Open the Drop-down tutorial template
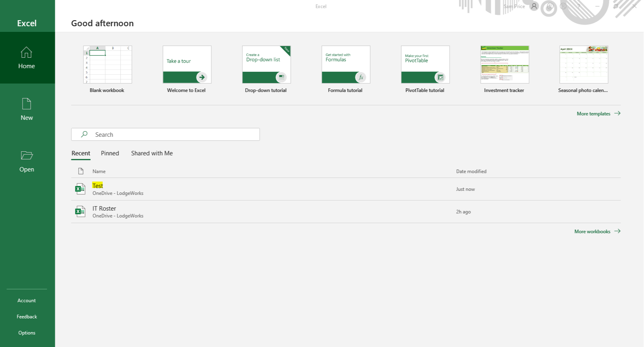644x347 pixels. click(266, 69)
